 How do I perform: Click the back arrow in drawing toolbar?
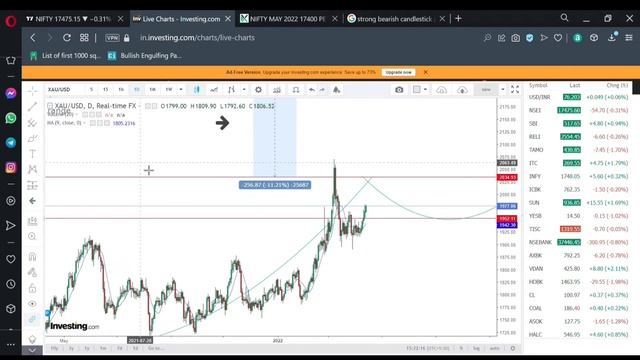[32, 201]
